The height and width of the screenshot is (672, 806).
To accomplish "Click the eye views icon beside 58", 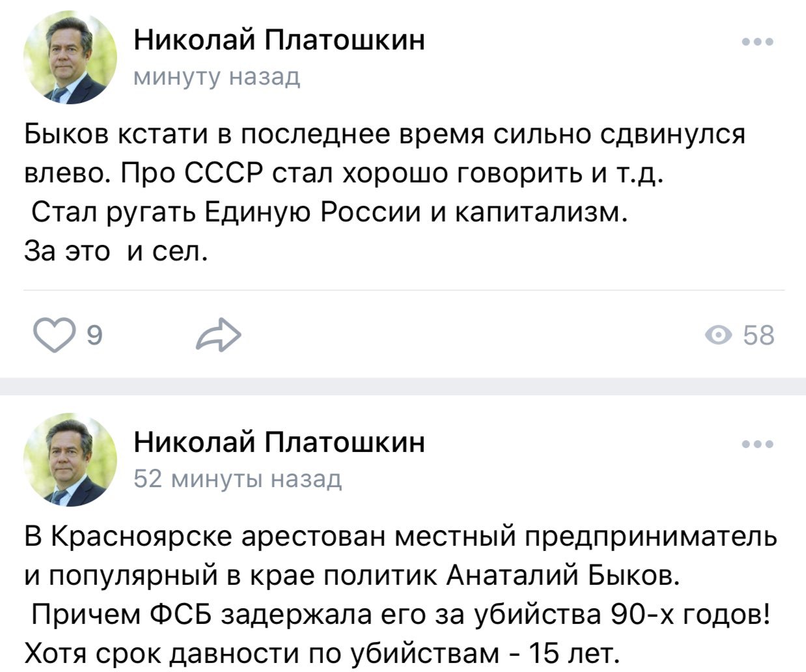I will point(718,336).
